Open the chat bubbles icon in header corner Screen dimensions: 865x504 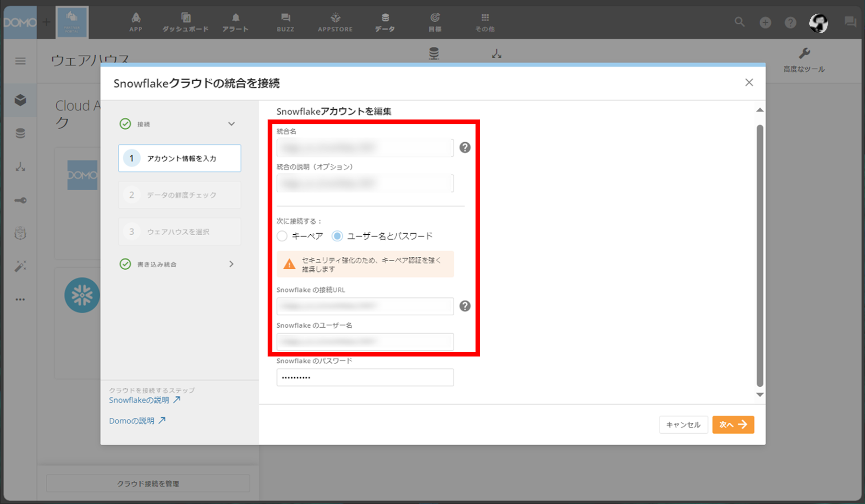850,22
